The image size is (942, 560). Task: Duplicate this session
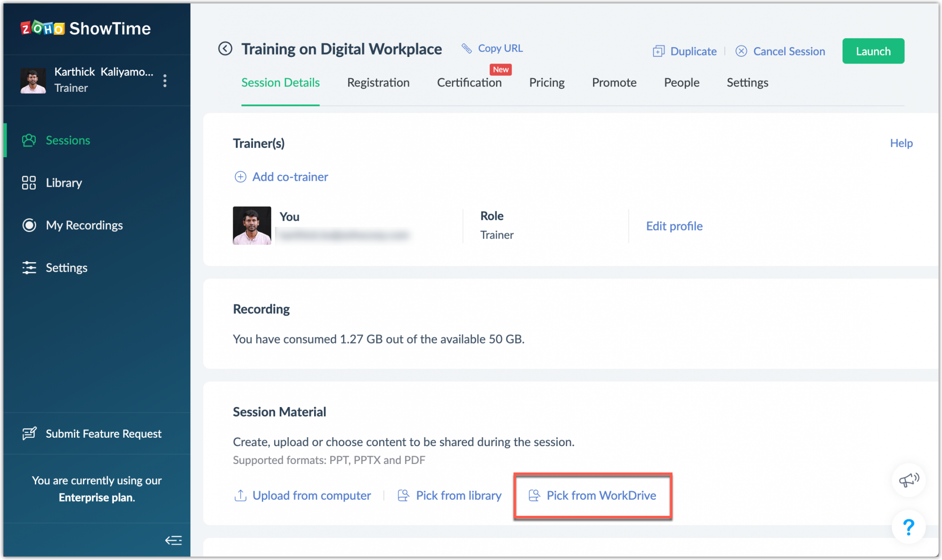point(684,51)
